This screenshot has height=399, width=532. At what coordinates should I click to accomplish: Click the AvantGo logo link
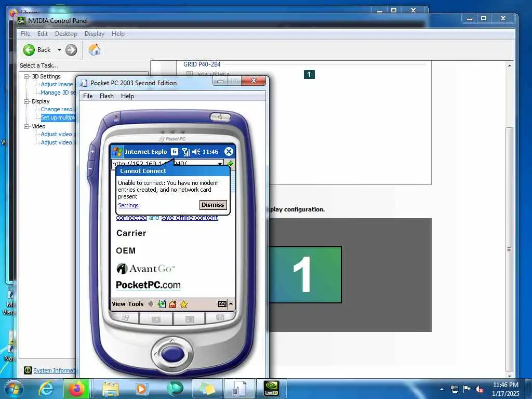(145, 269)
